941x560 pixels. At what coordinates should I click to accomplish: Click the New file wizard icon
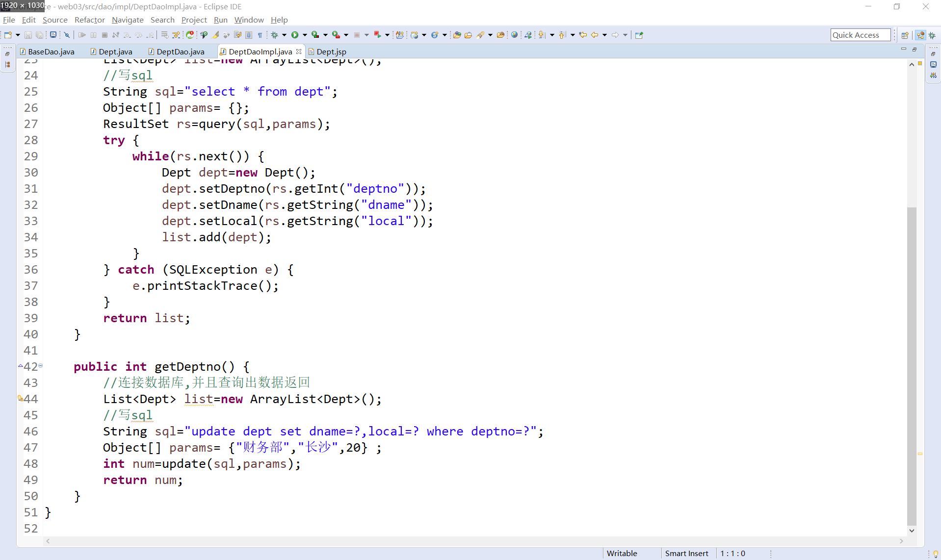coord(8,35)
